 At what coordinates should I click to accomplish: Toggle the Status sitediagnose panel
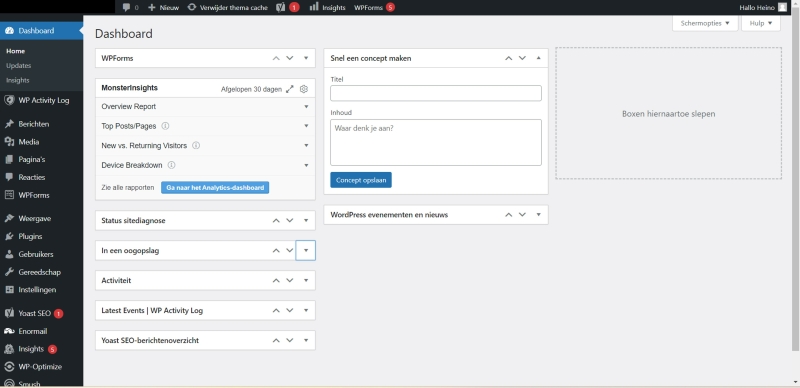tap(306, 221)
